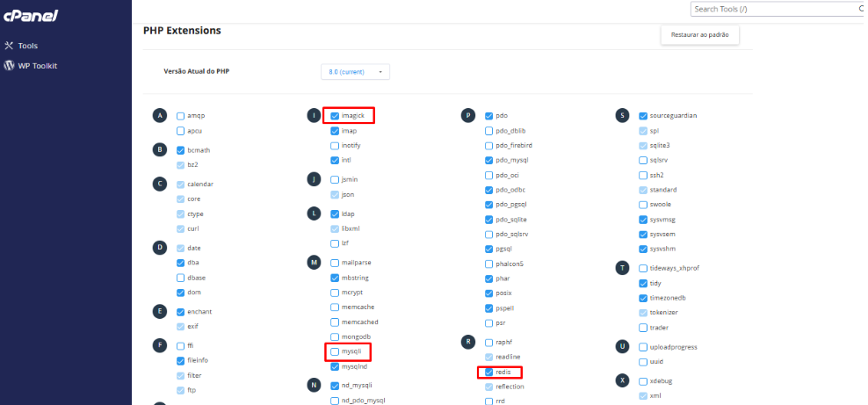Click the intl extension label
Image resolution: width=868 pixels, height=405 pixels.
tap(346, 161)
